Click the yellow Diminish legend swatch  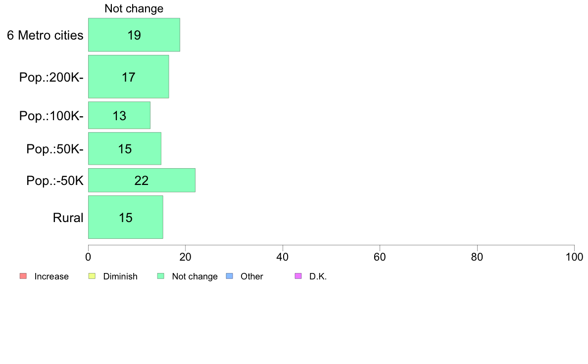pos(92,276)
